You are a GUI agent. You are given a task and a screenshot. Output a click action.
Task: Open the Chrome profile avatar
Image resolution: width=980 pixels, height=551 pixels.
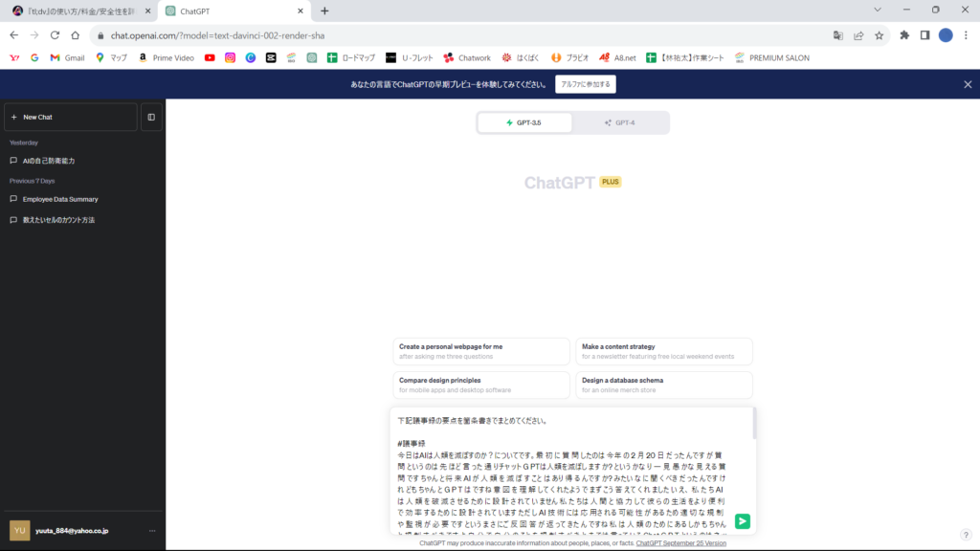(946, 35)
